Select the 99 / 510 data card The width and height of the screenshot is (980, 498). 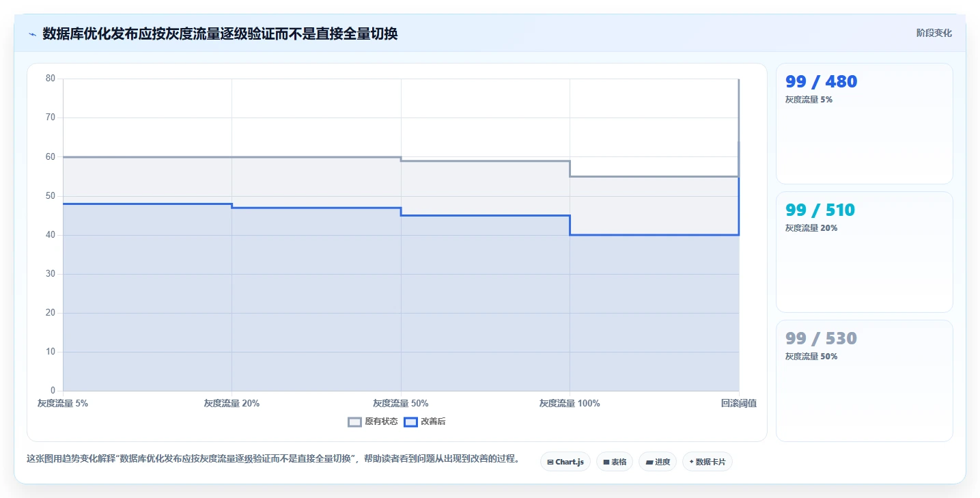(x=864, y=252)
